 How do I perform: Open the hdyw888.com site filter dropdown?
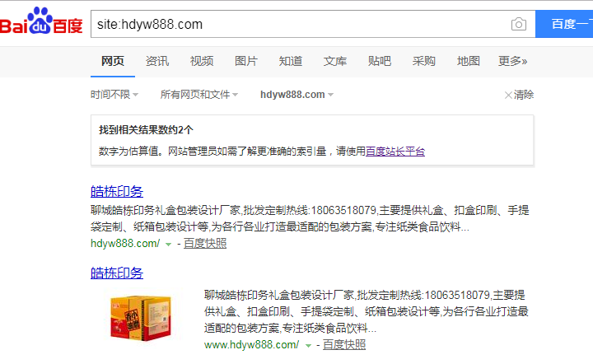tap(296, 95)
